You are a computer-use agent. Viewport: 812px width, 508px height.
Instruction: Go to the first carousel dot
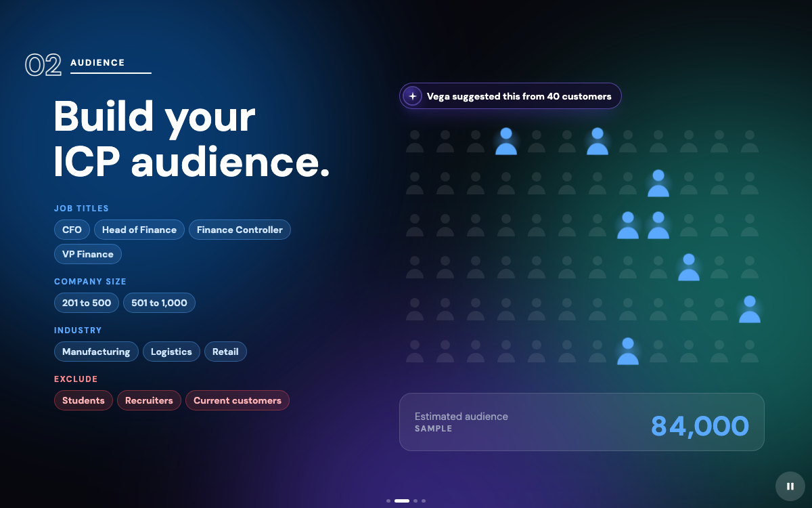pyautogui.click(x=388, y=501)
